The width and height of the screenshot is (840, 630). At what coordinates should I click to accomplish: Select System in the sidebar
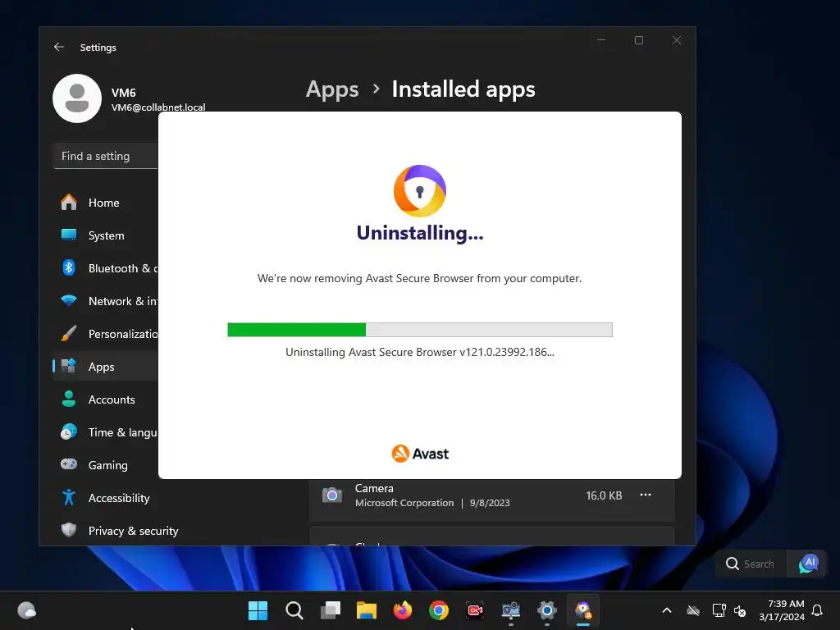tap(106, 235)
